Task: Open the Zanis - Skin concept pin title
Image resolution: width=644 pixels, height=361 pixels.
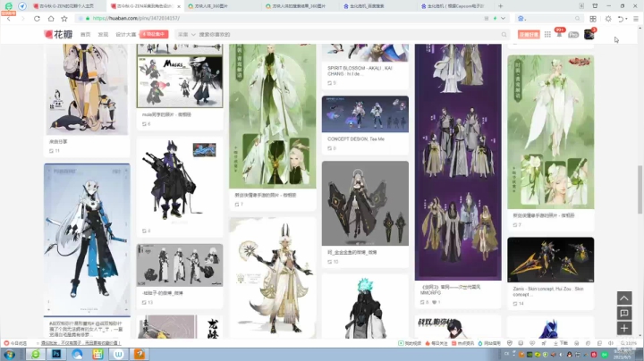Action: click(x=548, y=291)
